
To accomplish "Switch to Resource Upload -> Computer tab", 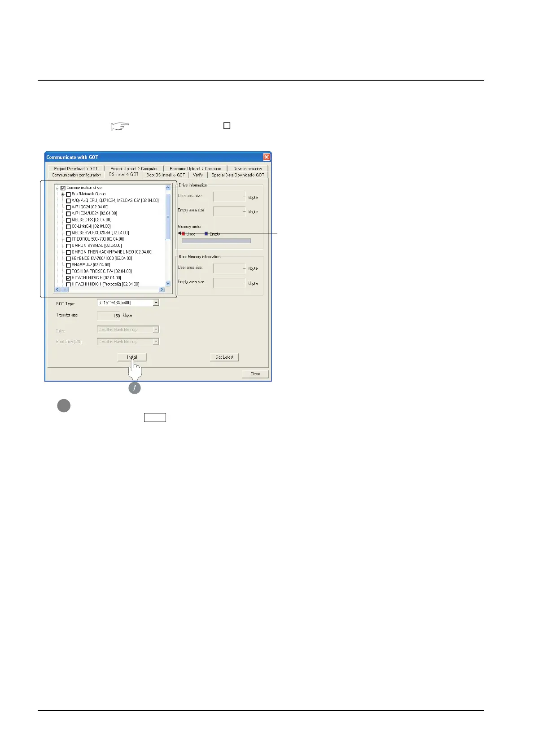I will [195, 169].
